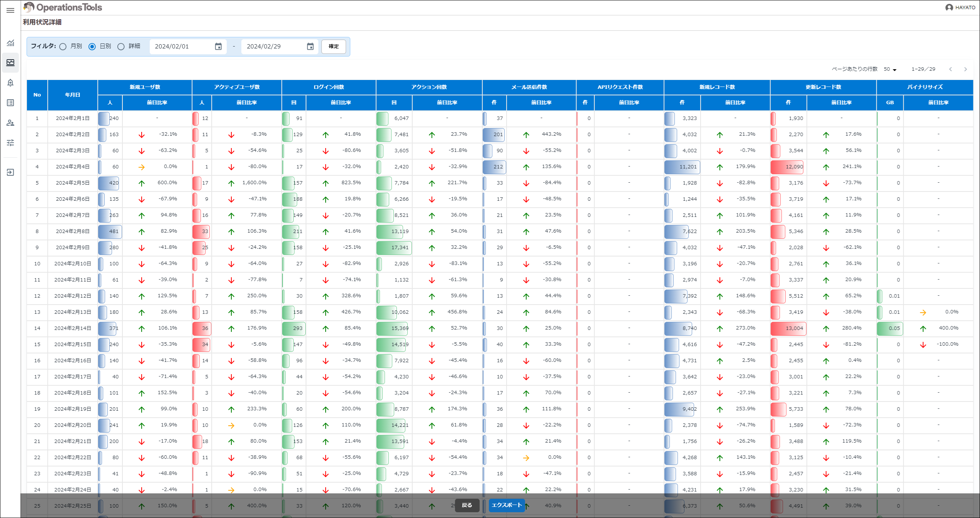980x518 pixels.
Task: Click the 利用状況詳細 page title
Action: click(42, 22)
